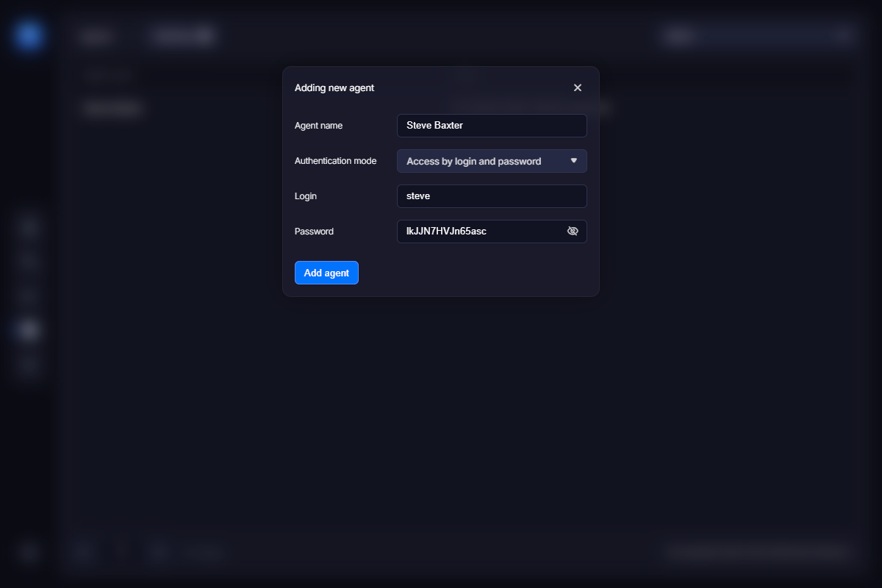Click the sidebar icon below the highlighted one
The width and height of the screenshot is (882, 588).
[x=29, y=365]
